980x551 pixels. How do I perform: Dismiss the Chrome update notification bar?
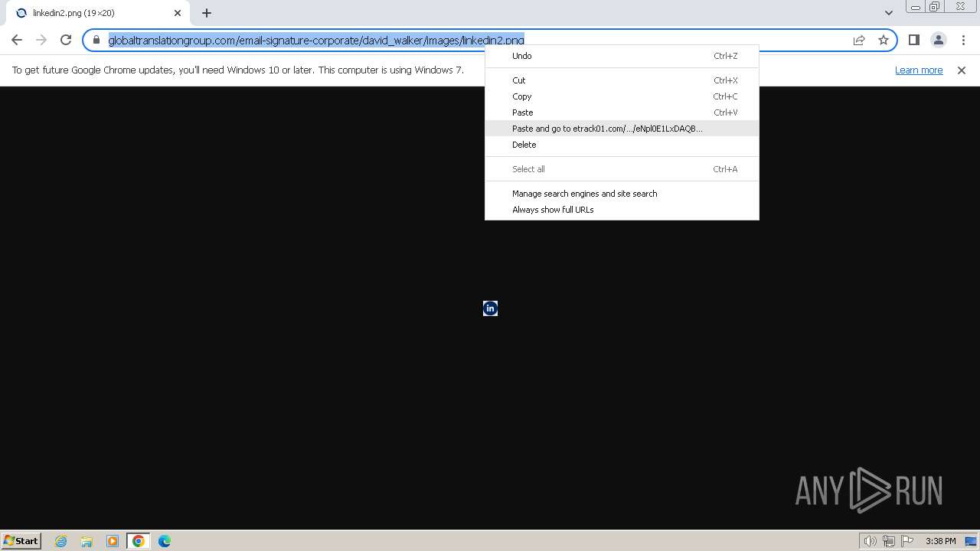click(962, 70)
